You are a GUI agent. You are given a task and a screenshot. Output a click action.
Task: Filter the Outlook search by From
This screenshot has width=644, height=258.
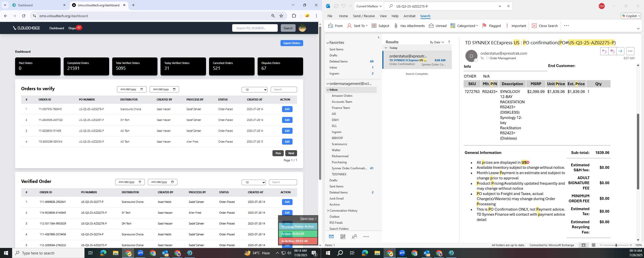point(335,26)
